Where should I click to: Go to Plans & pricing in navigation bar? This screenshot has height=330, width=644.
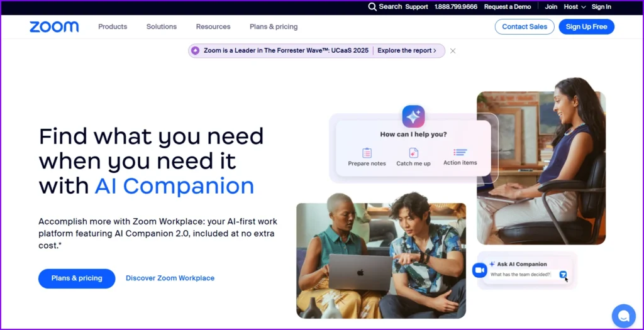click(x=274, y=26)
